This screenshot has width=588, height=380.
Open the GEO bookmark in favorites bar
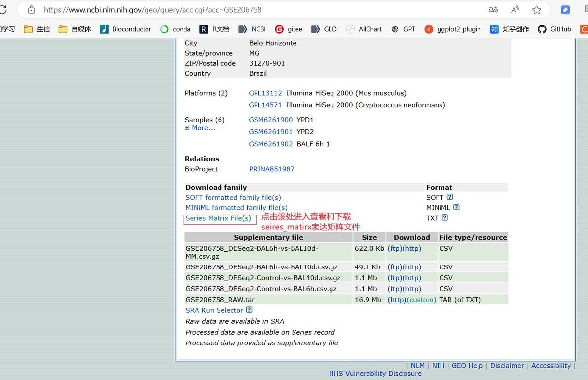(324, 29)
